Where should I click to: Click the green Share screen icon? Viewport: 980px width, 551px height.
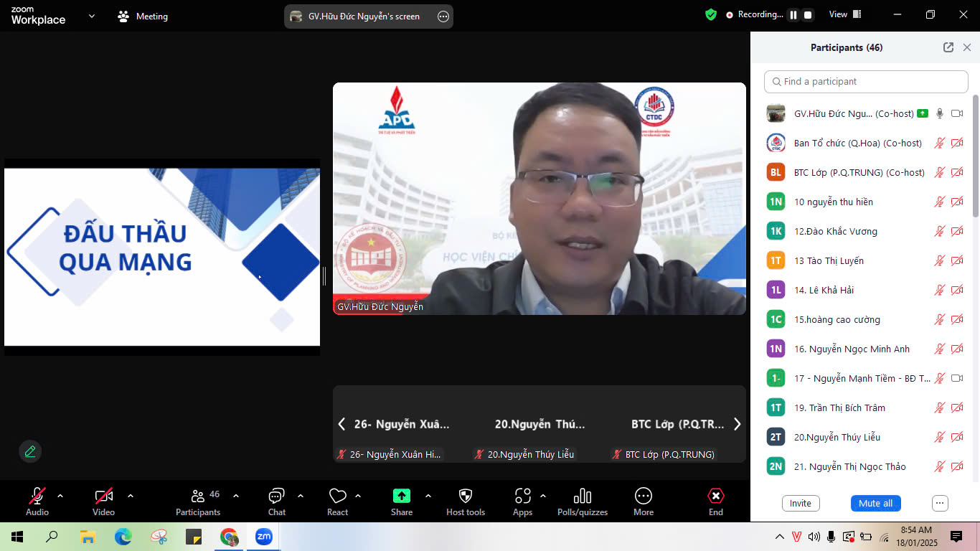click(401, 496)
